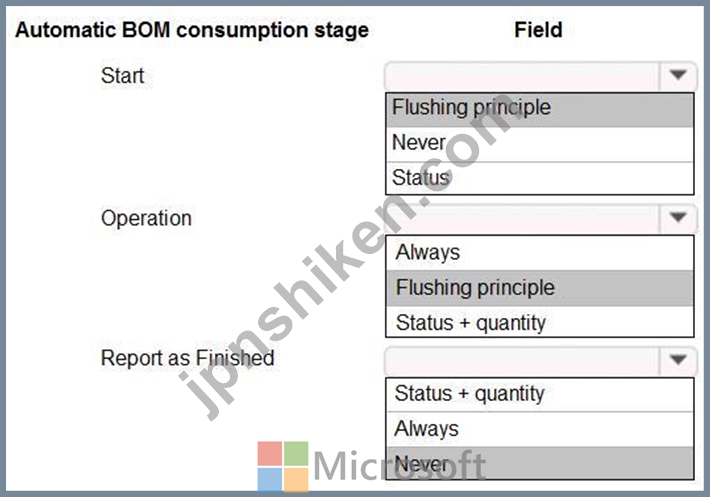The height and width of the screenshot is (497, 710).
Task: Pick Status in the Start list
Action: [540, 178]
